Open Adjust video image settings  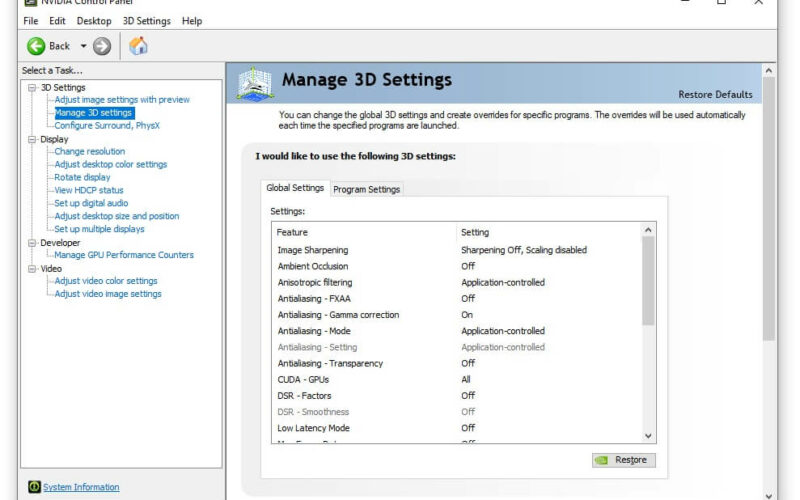coord(108,294)
